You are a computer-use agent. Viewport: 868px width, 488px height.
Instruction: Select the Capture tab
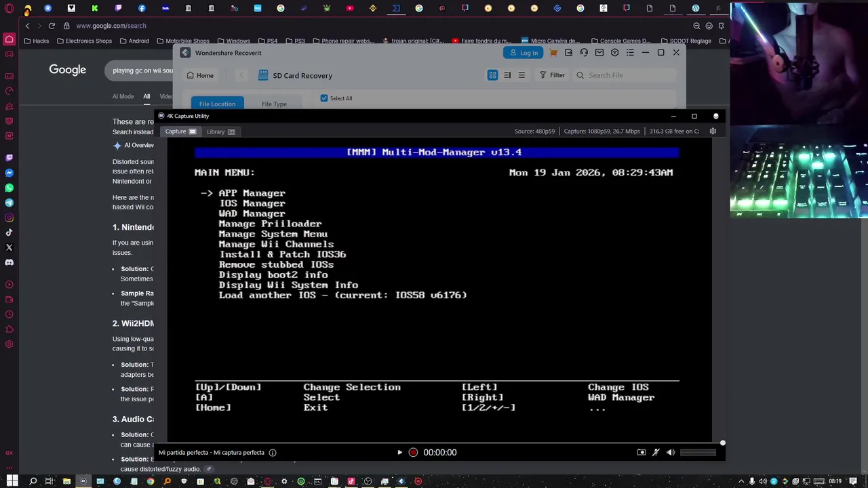click(180, 131)
